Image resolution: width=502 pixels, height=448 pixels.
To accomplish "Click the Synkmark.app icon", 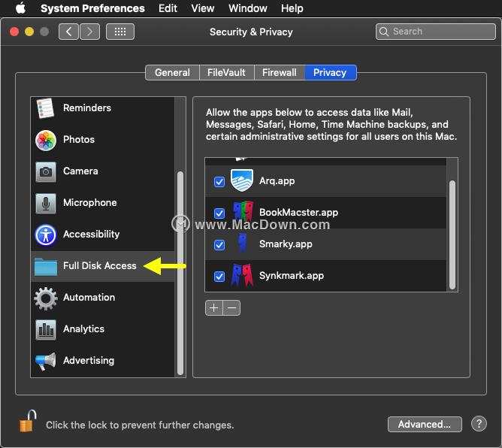I will pos(242,275).
